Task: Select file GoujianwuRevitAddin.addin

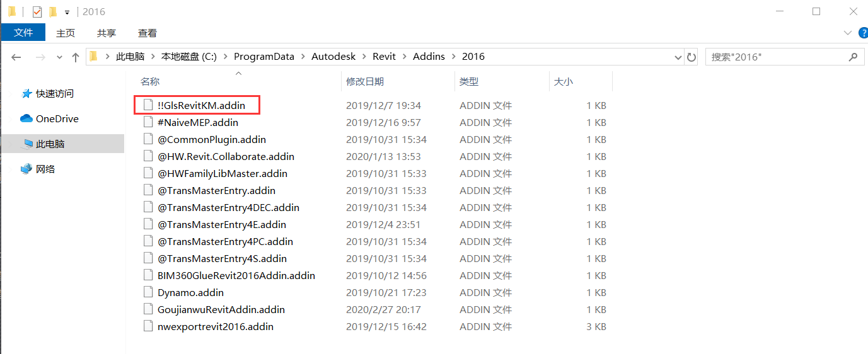Action: tap(221, 309)
